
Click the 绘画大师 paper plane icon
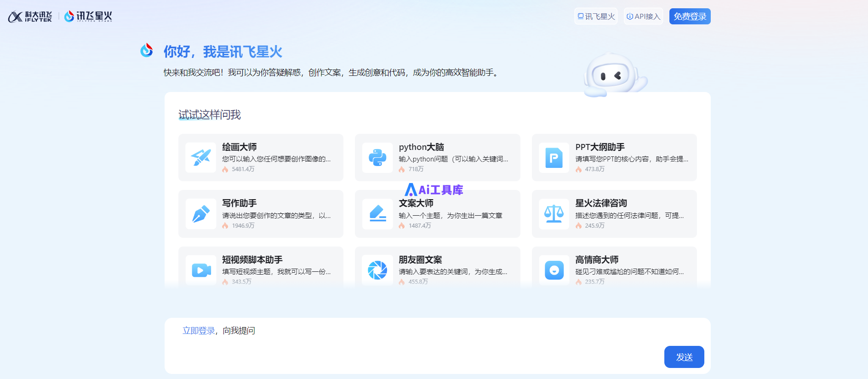201,158
